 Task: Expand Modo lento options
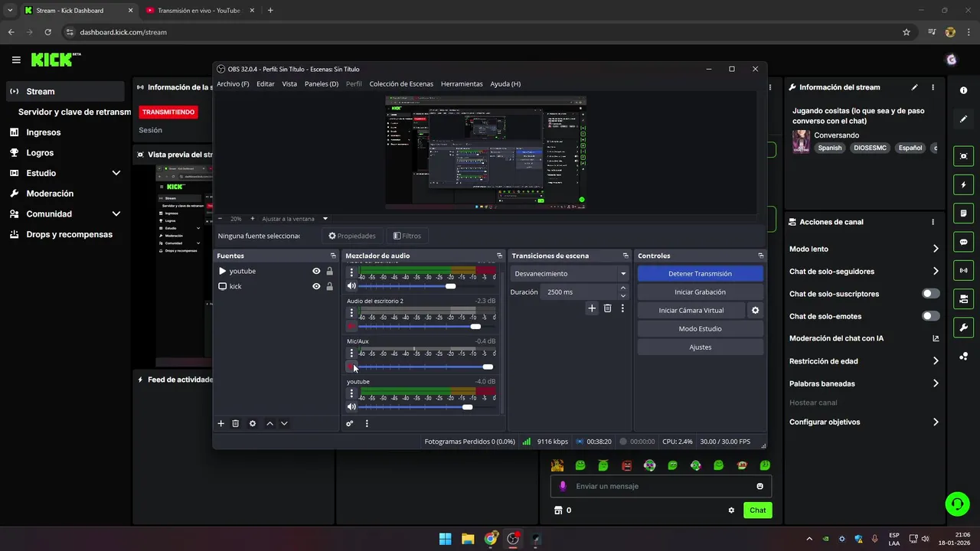pos(936,249)
